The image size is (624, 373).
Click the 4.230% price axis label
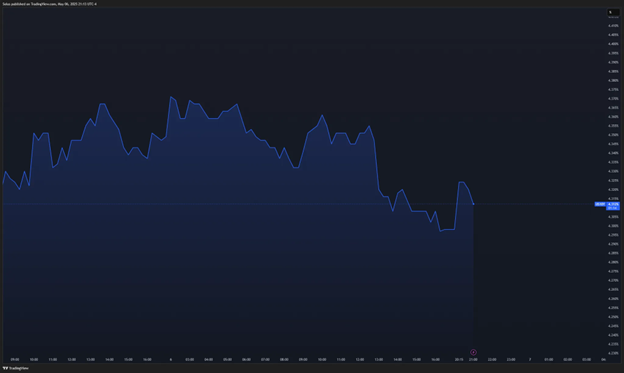[613, 353]
